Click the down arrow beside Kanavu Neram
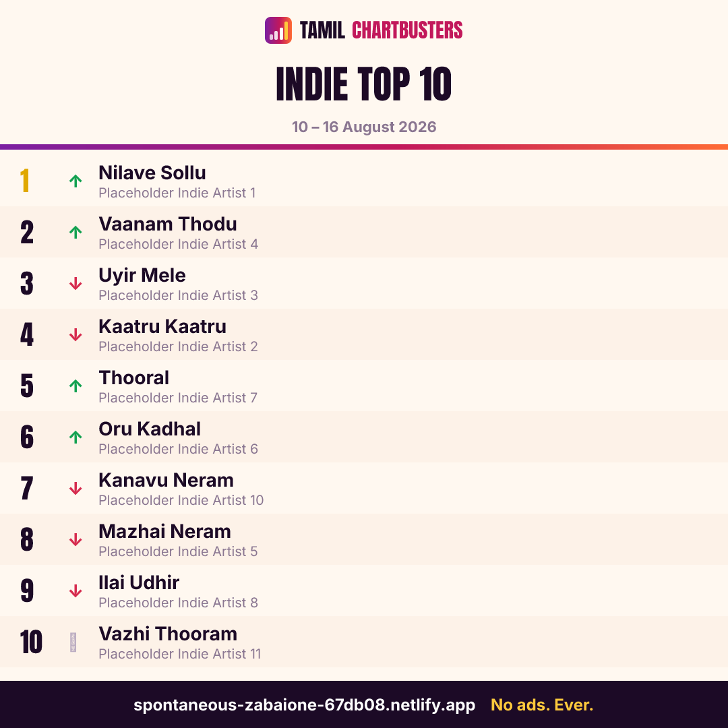Image resolution: width=728 pixels, height=728 pixels. pos(75,488)
